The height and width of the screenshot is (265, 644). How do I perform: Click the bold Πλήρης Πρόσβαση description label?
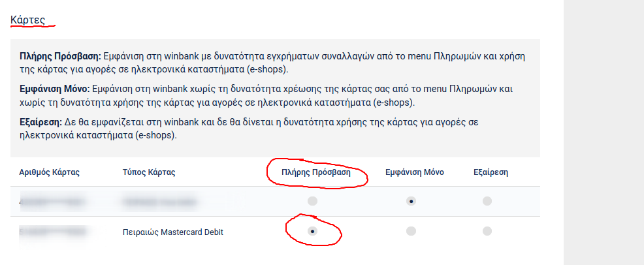coord(60,57)
